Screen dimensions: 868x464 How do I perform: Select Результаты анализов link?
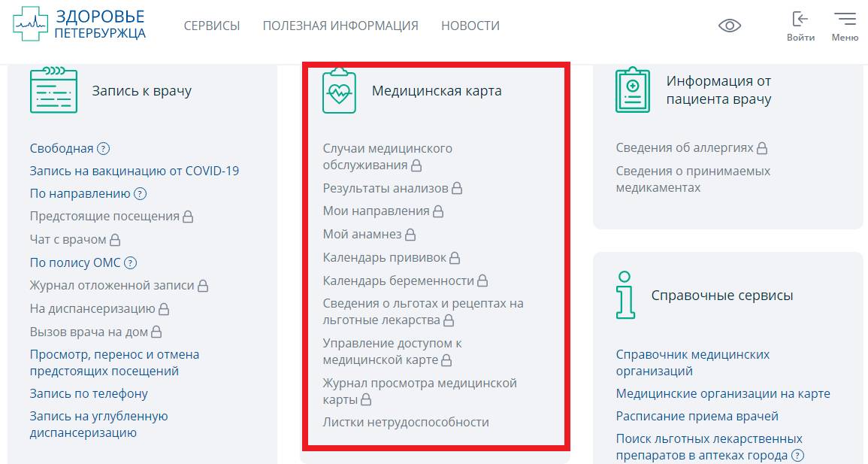(386, 188)
